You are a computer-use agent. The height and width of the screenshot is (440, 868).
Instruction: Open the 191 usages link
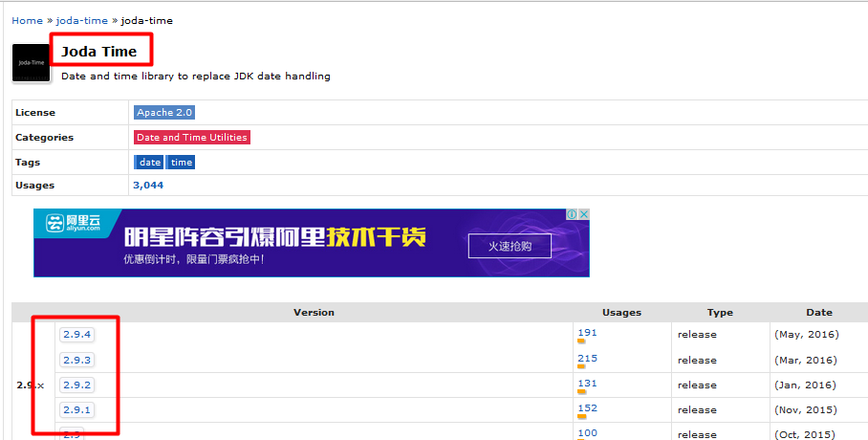coord(587,333)
